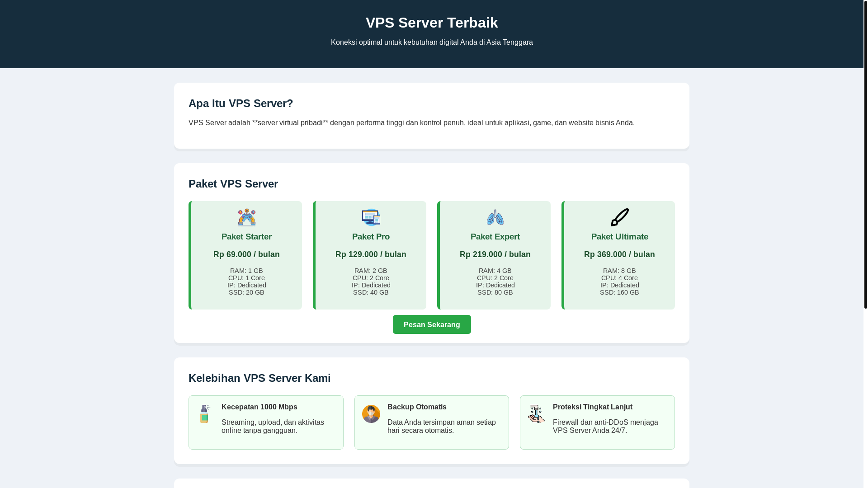Click the price Rp 219.000 / bulan
Viewport: 868px width, 488px height.
point(495,254)
